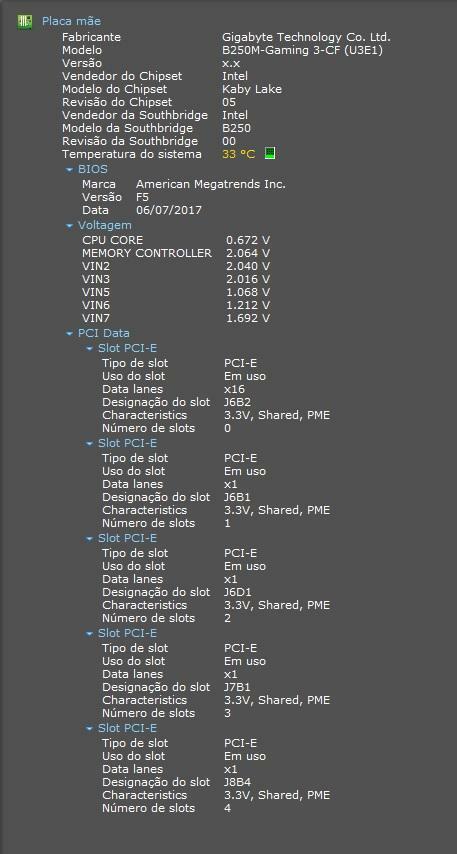Click the BIOS heading text
The height and width of the screenshot is (854, 457).
(x=93, y=169)
